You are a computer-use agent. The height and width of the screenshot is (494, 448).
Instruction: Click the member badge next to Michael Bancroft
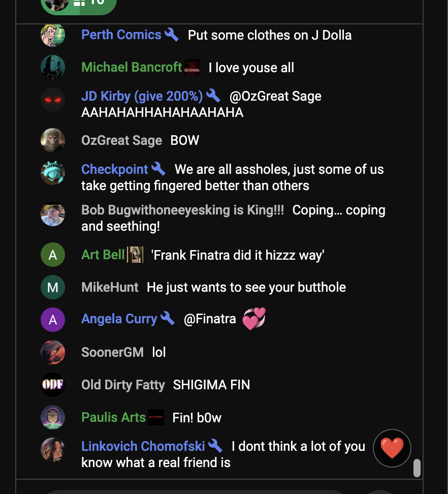pyautogui.click(x=192, y=67)
